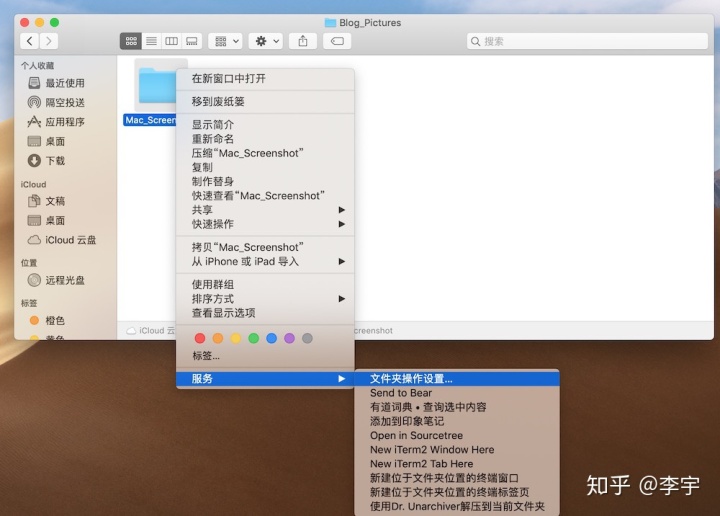
Task: Choose 新建位于文件夹位置的终端窗口
Action: [x=457, y=478]
